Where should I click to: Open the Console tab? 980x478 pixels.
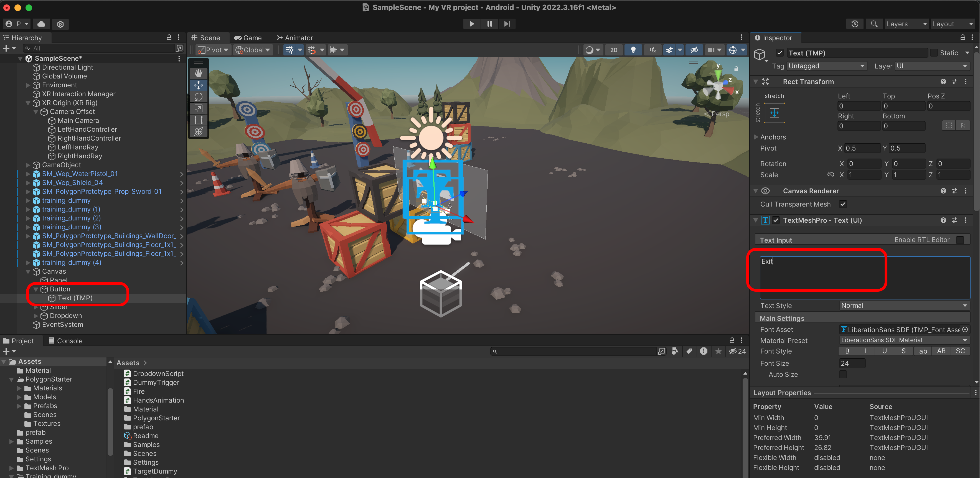pos(65,341)
